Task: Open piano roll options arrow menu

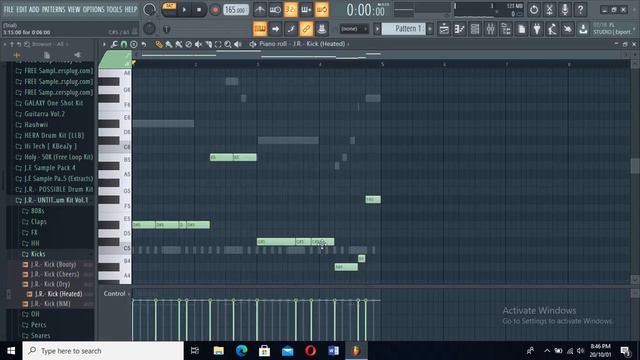Action: click(104, 44)
